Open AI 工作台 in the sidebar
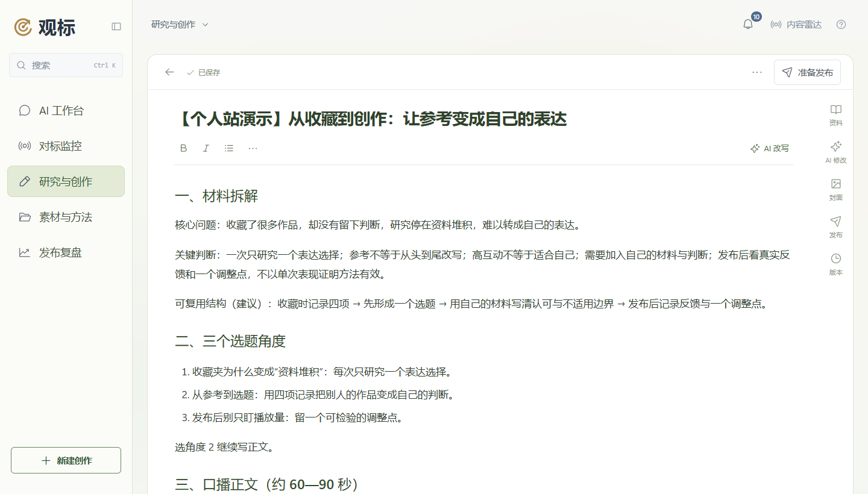 pyautogui.click(x=66, y=110)
